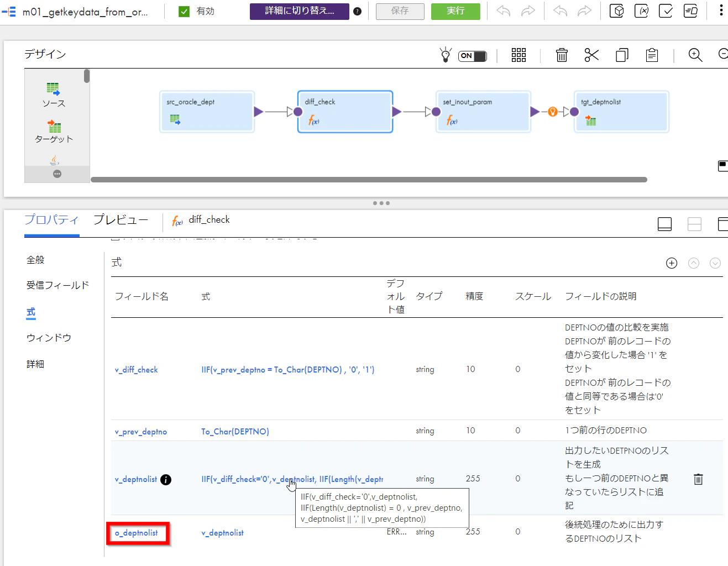Edit the IIF(v_diff_check='0' expression link
This screenshot has height=566, width=728.
pos(292,479)
